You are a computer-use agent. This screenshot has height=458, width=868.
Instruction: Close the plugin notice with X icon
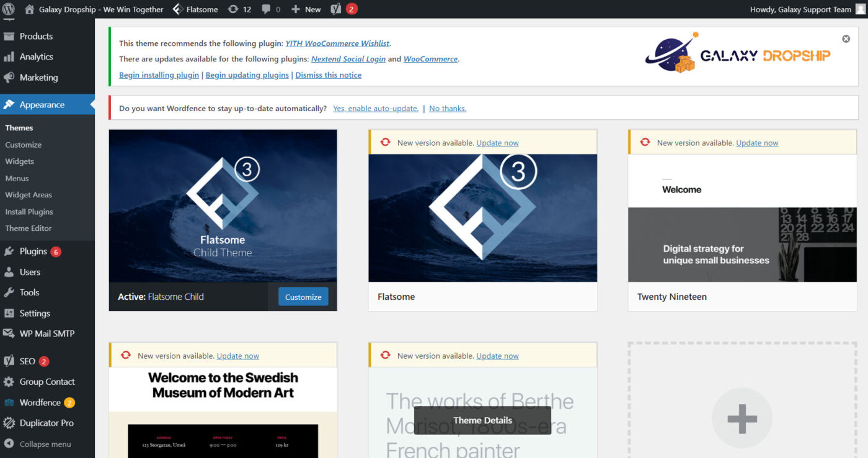point(846,39)
